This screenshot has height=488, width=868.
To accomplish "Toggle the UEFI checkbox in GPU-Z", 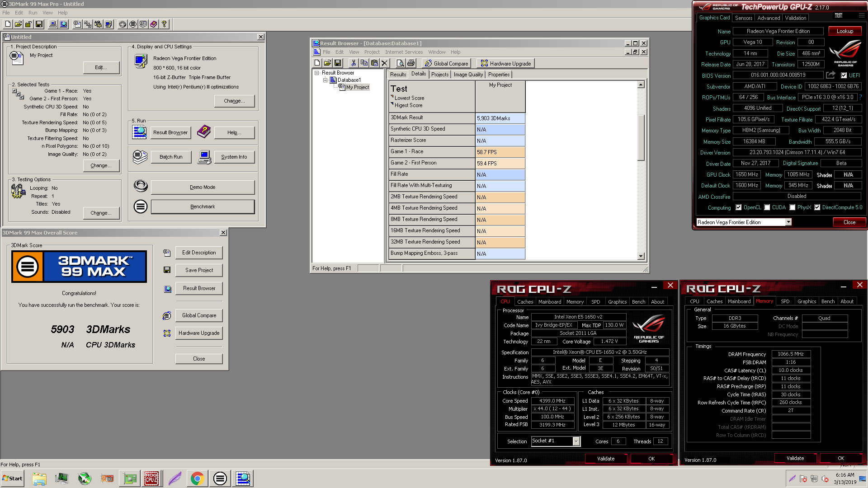I will [x=844, y=75].
